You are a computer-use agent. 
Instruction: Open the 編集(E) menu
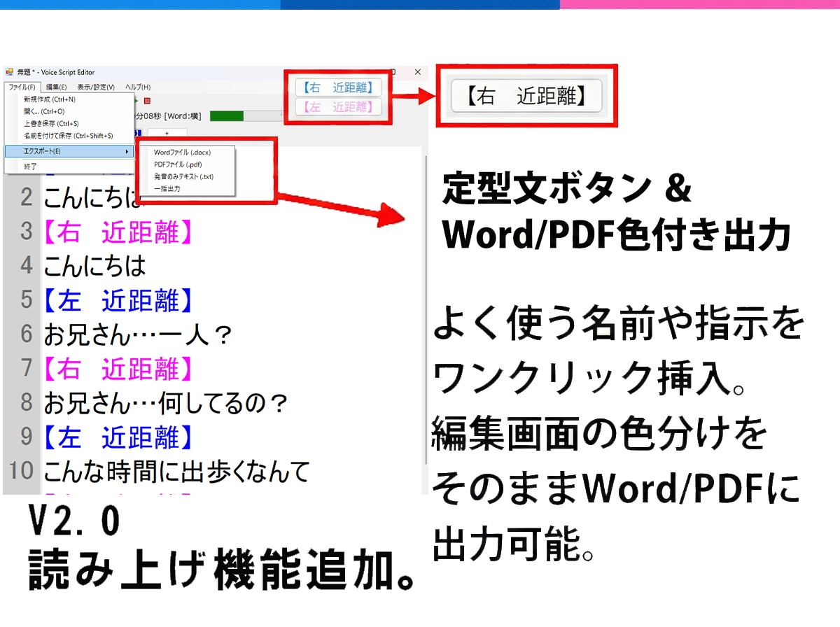click(56, 87)
